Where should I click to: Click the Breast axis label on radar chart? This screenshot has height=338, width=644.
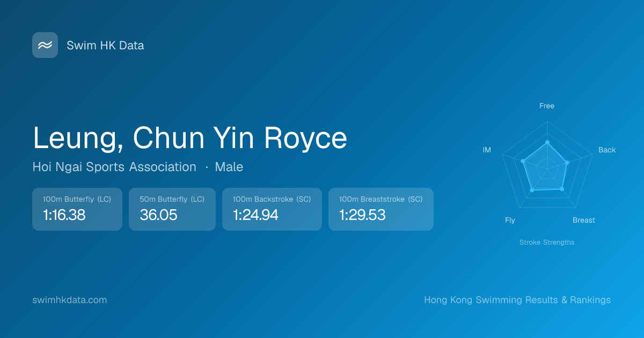tap(584, 220)
